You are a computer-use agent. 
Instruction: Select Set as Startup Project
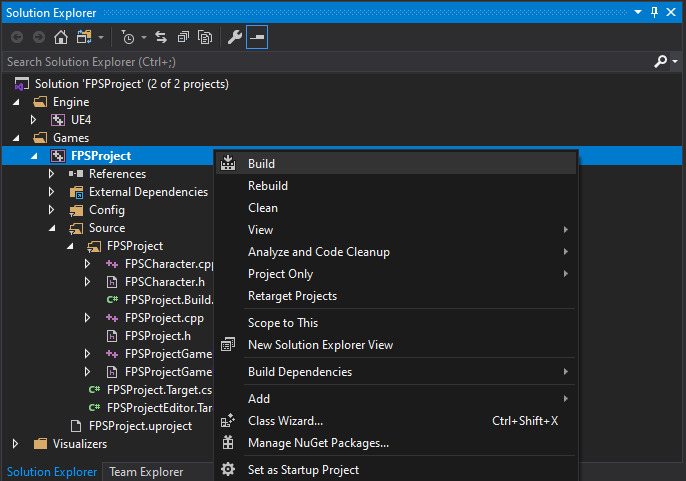(x=396, y=470)
